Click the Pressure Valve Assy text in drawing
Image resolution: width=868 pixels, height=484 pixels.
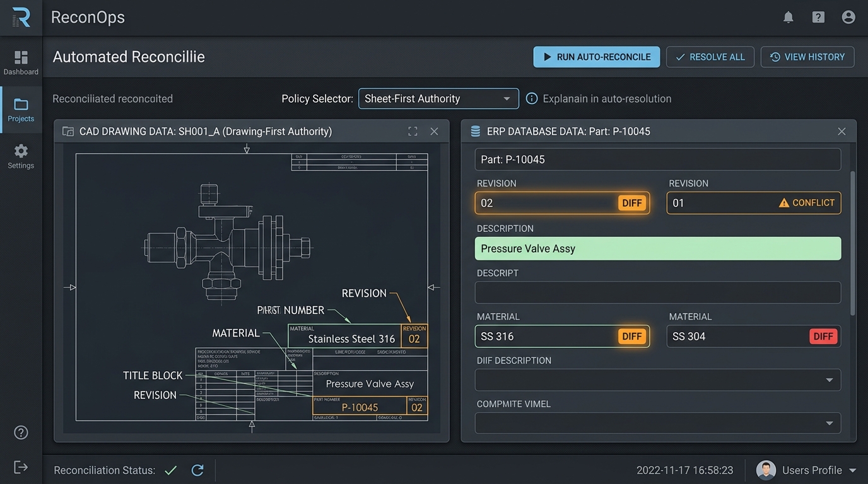coord(370,384)
